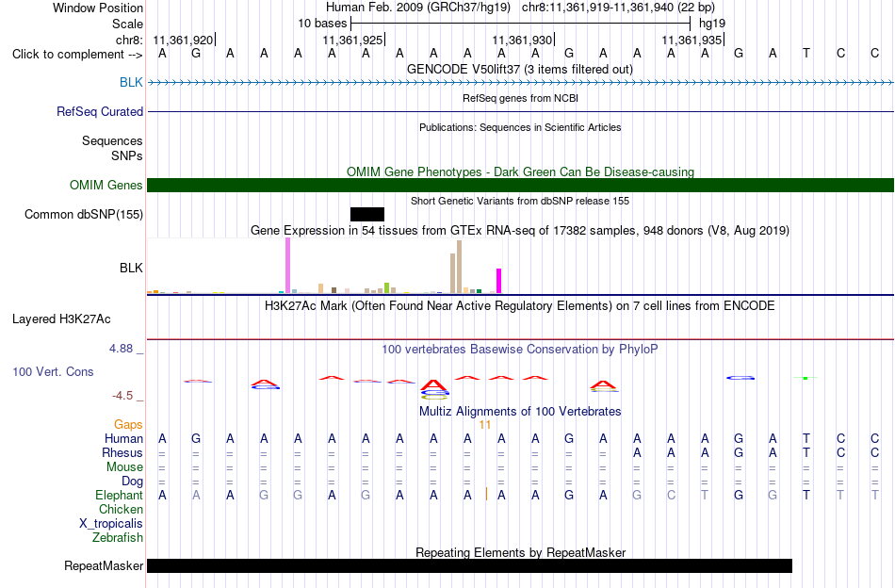Click the 11,361,925 position marker
The width and height of the screenshot is (895, 588).
(352, 40)
